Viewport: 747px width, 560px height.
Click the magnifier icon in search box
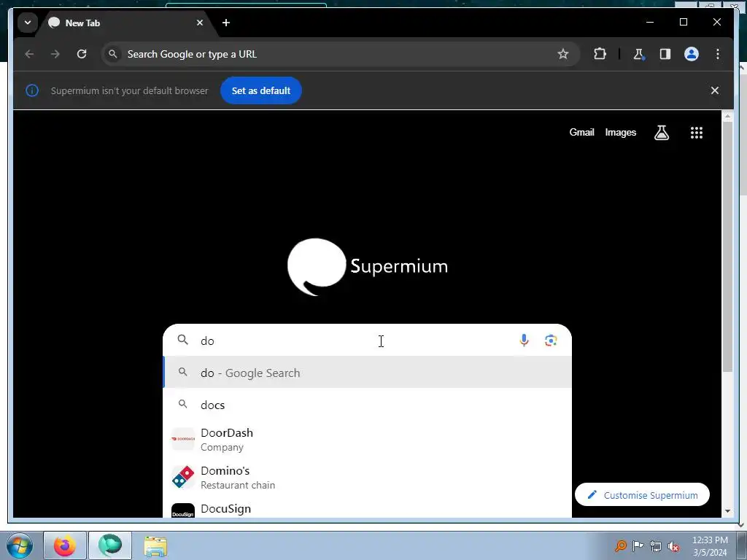[x=182, y=340]
